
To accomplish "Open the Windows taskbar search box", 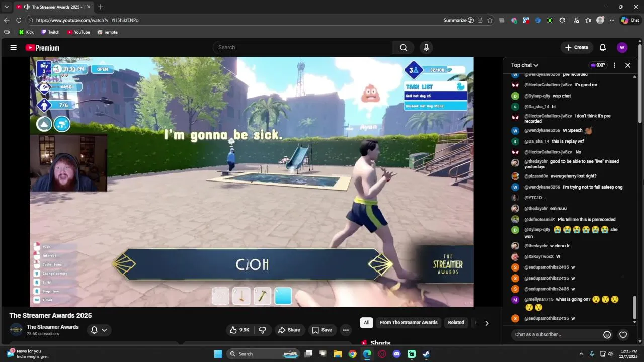I will 264,354.
